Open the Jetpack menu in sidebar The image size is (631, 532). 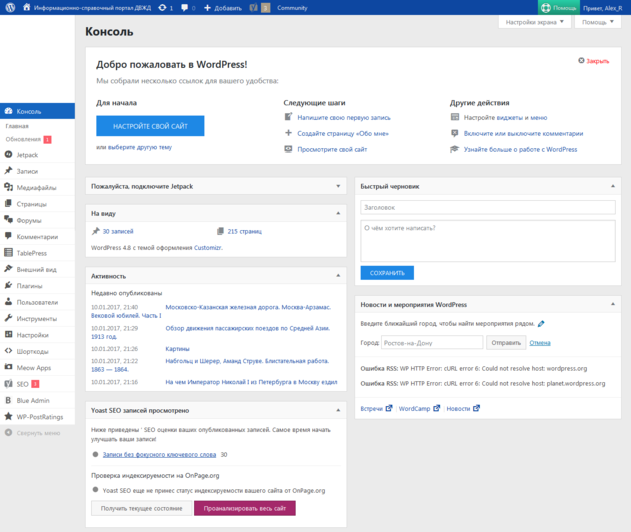27,155
